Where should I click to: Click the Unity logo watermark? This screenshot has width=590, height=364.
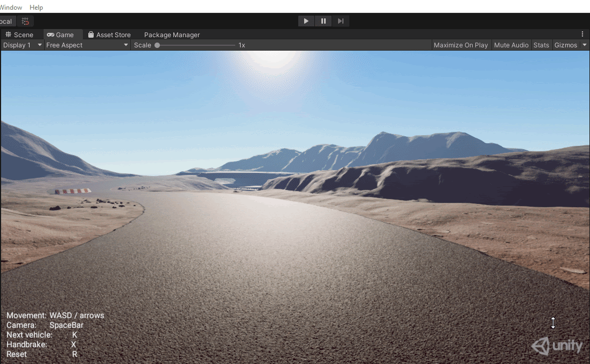click(x=558, y=346)
